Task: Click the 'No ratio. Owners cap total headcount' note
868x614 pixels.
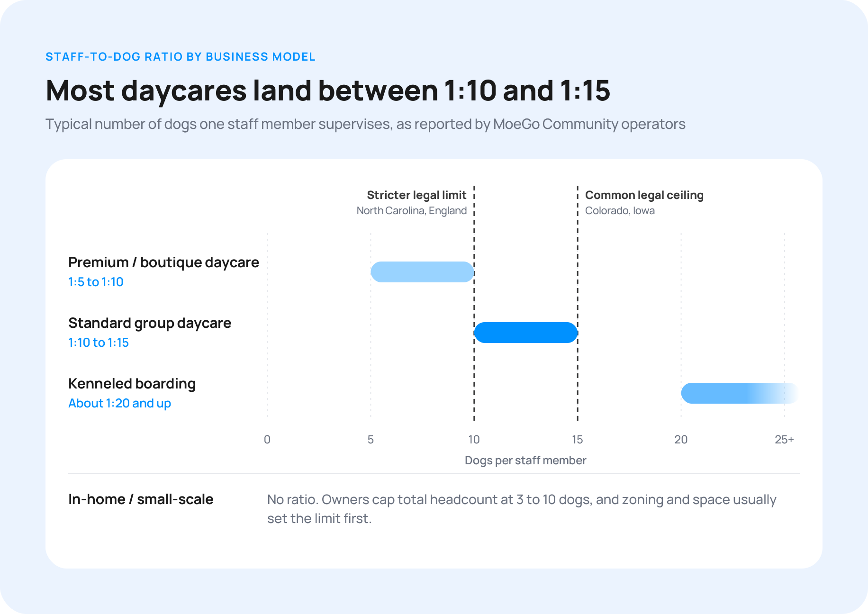Action: [522, 509]
